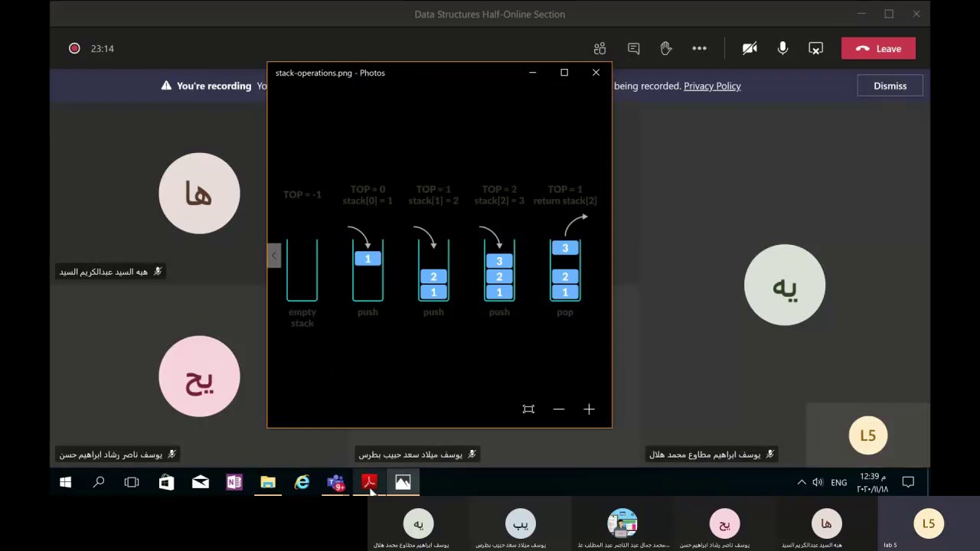This screenshot has height=551, width=980.
Task: Zoom in on the stack-operations image
Action: pos(589,409)
